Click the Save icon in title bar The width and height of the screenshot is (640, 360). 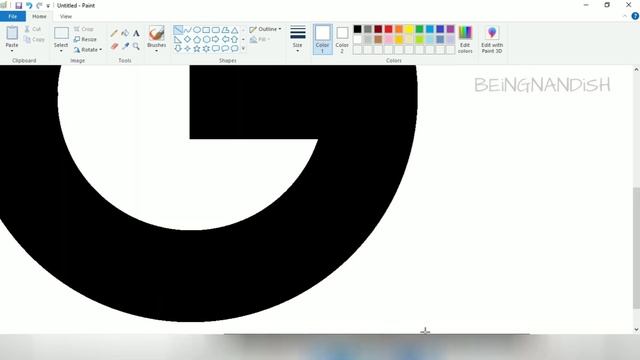[x=18, y=5]
